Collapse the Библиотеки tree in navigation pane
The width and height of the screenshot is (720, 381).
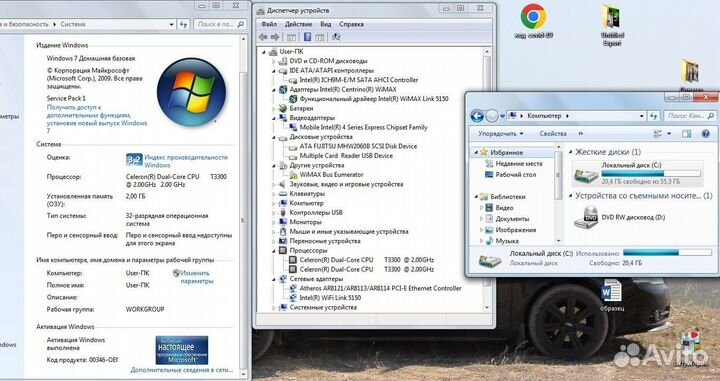point(476,196)
